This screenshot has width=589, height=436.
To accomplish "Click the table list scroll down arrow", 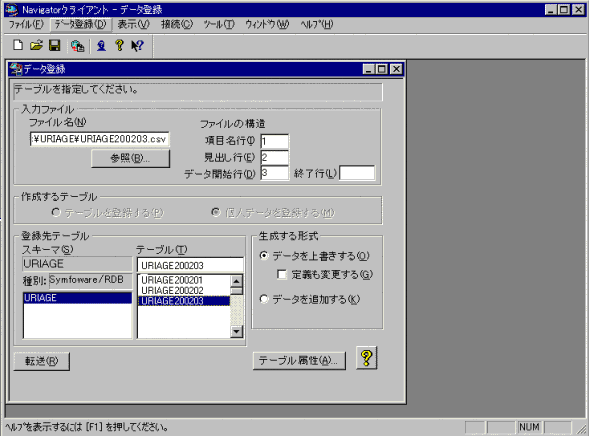I will (x=237, y=332).
